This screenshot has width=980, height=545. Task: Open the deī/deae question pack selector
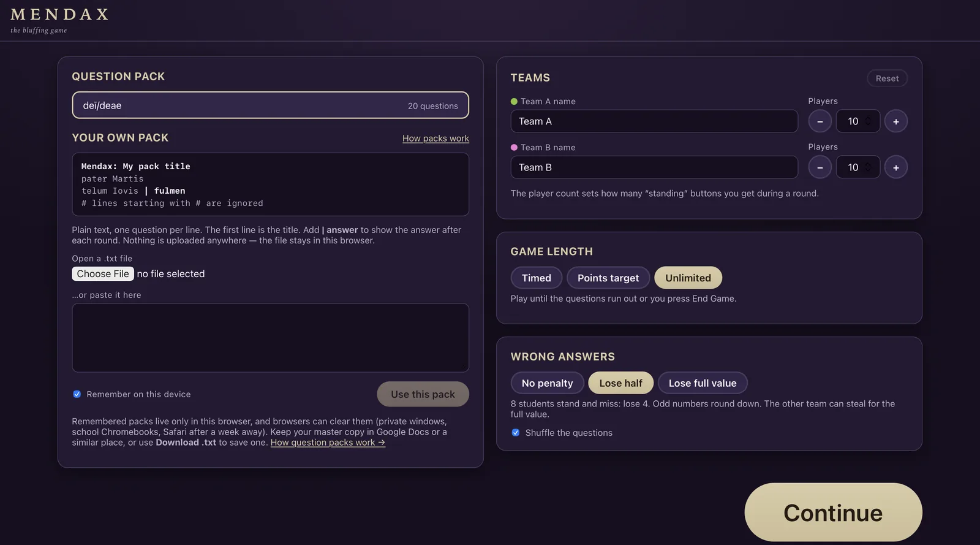coord(271,105)
